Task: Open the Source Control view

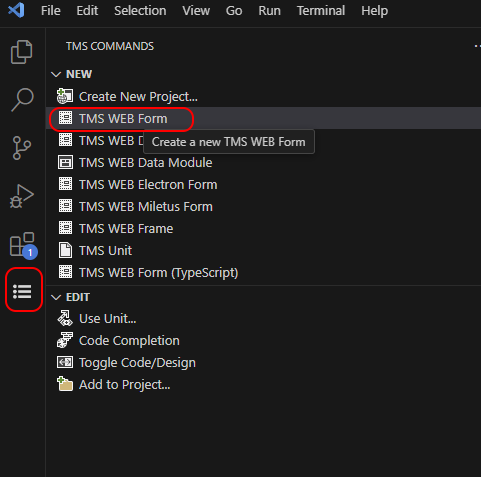Action: coord(22,148)
